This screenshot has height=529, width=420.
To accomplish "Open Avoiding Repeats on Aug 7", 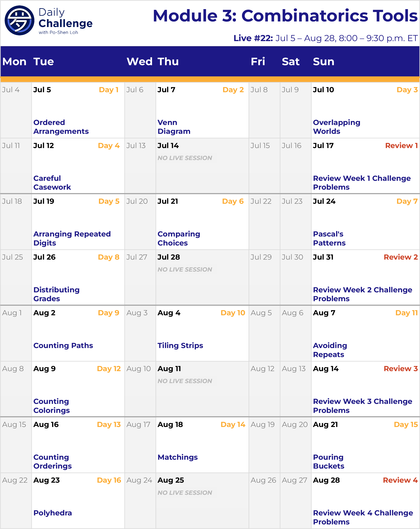I will [330, 350].
